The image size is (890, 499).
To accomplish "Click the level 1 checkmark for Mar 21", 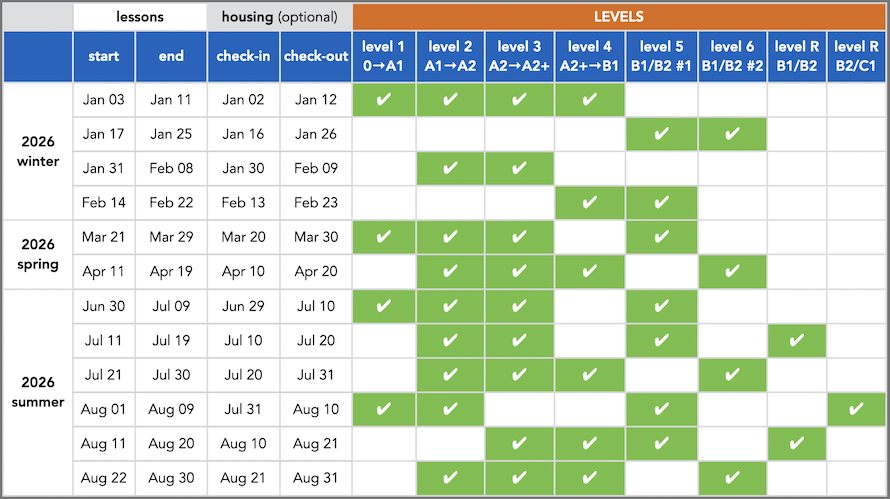I will pos(384,237).
